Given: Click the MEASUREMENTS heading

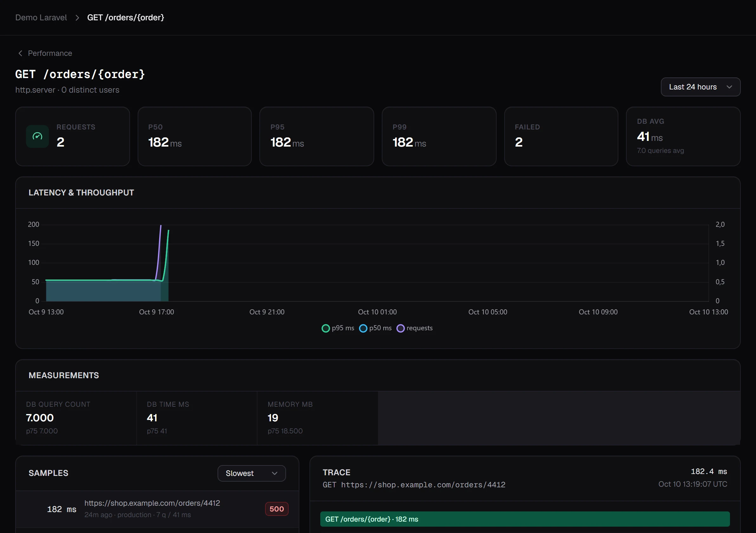Looking at the screenshot, I should coord(64,376).
